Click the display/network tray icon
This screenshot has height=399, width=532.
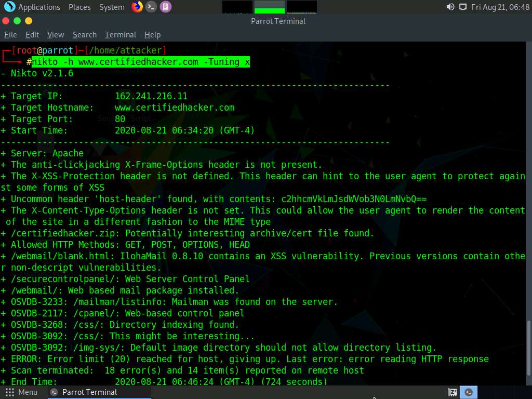point(463,7)
